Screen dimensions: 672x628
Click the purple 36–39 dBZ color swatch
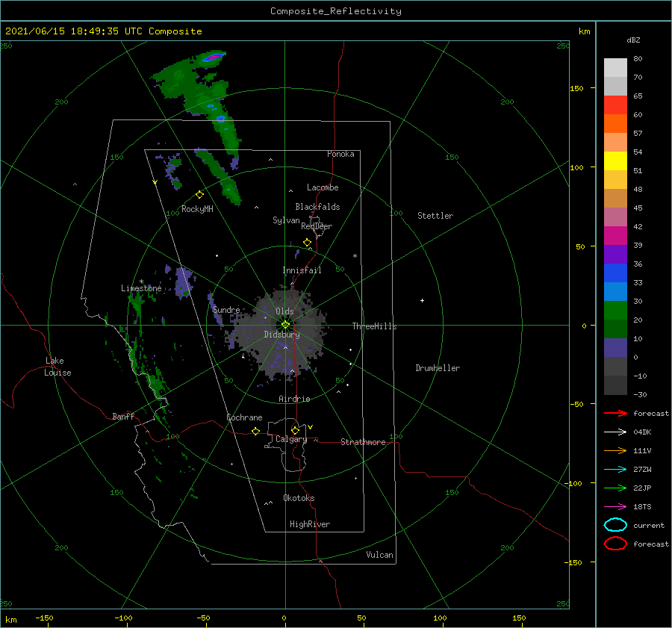[x=615, y=254]
